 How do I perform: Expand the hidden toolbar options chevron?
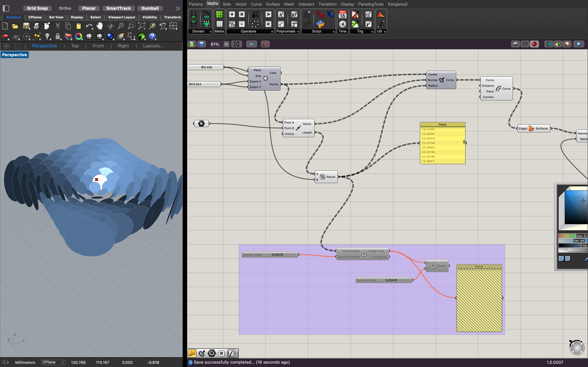point(178,9)
